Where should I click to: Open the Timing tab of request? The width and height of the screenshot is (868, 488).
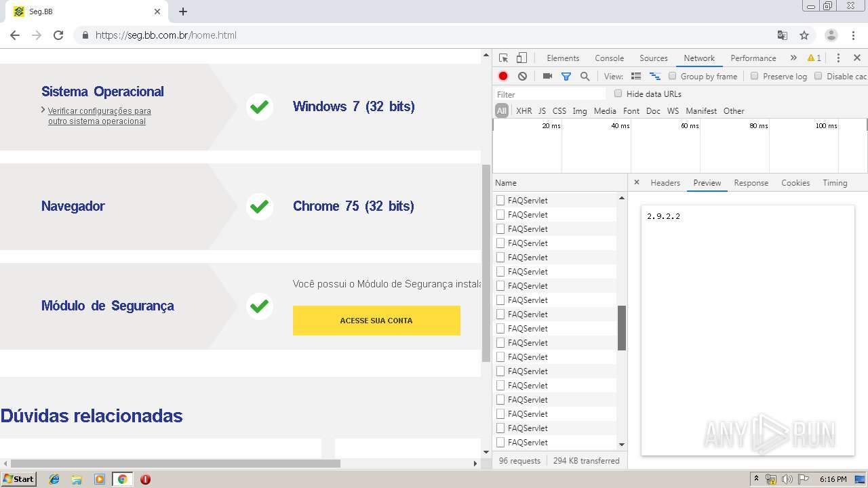[x=835, y=183]
